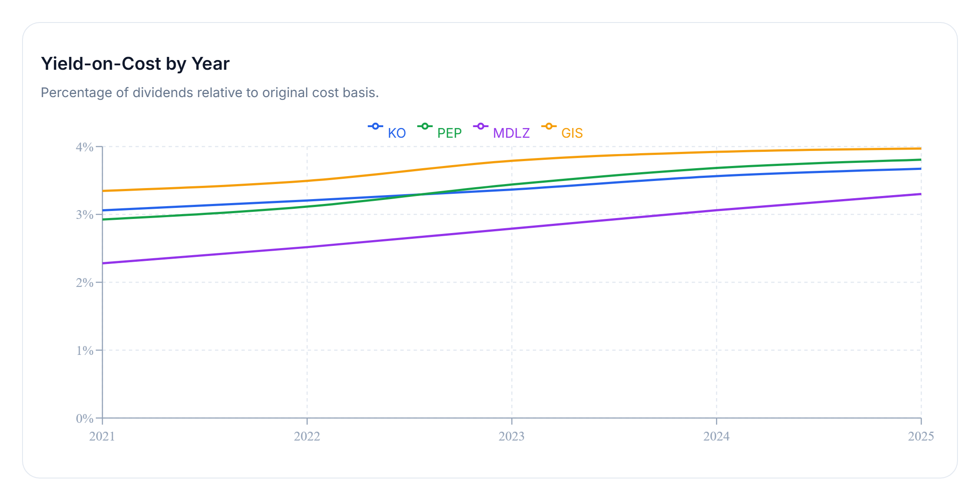
Task: Toggle PEP series via legend label
Action: [x=449, y=133]
